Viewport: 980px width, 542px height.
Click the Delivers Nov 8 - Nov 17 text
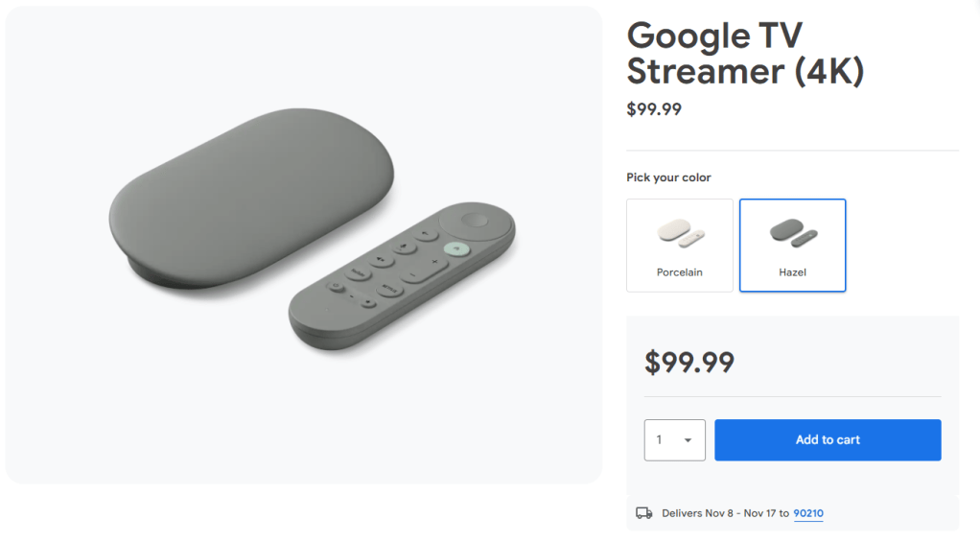click(x=719, y=513)
